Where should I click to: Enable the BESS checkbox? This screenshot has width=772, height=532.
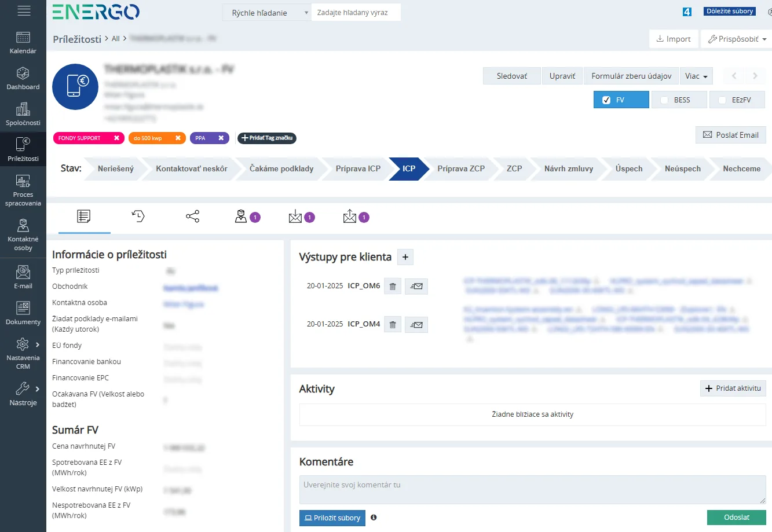click(664, 100)
